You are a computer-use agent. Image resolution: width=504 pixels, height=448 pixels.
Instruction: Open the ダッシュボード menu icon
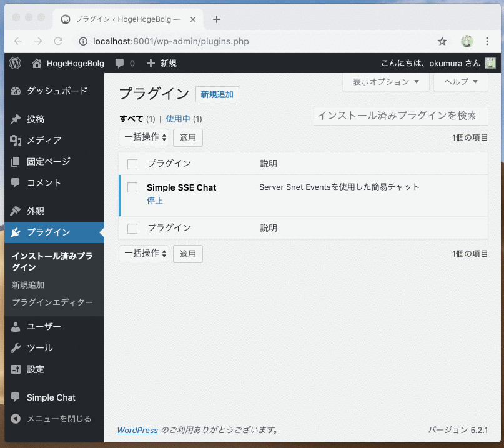click(x=15, y=91)
